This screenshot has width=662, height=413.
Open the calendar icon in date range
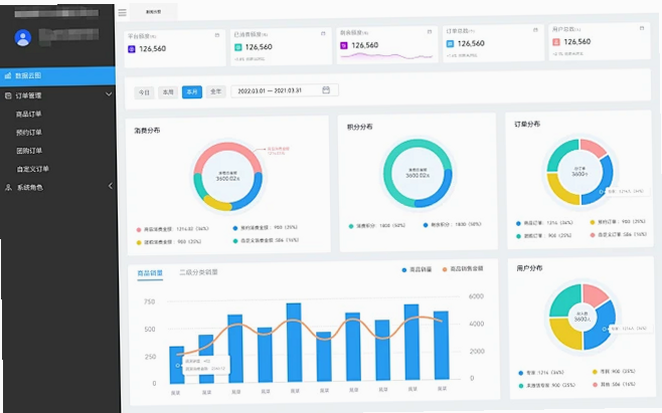click(326, 90)
